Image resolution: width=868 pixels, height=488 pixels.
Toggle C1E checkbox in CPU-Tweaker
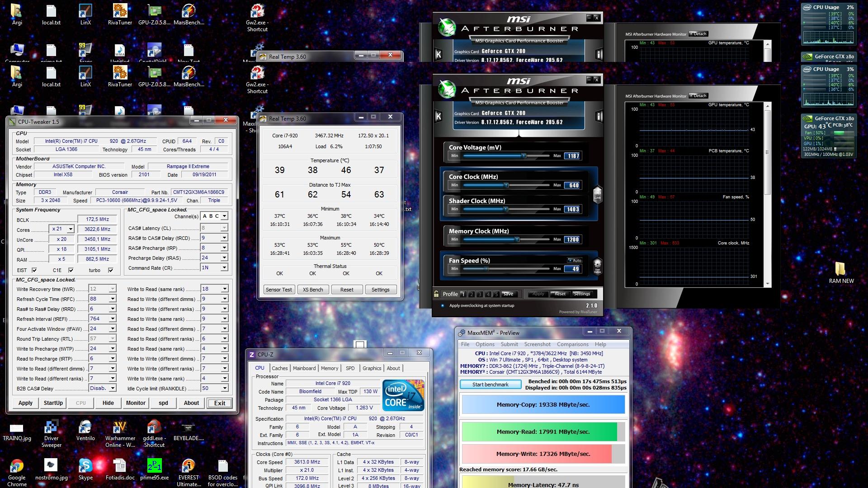pyautogui.click(x=71, y=270)
